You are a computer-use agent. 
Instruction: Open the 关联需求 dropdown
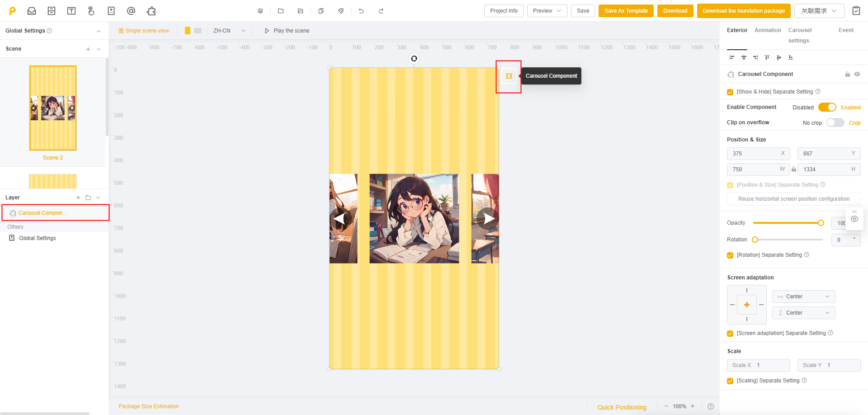[819, 11]
